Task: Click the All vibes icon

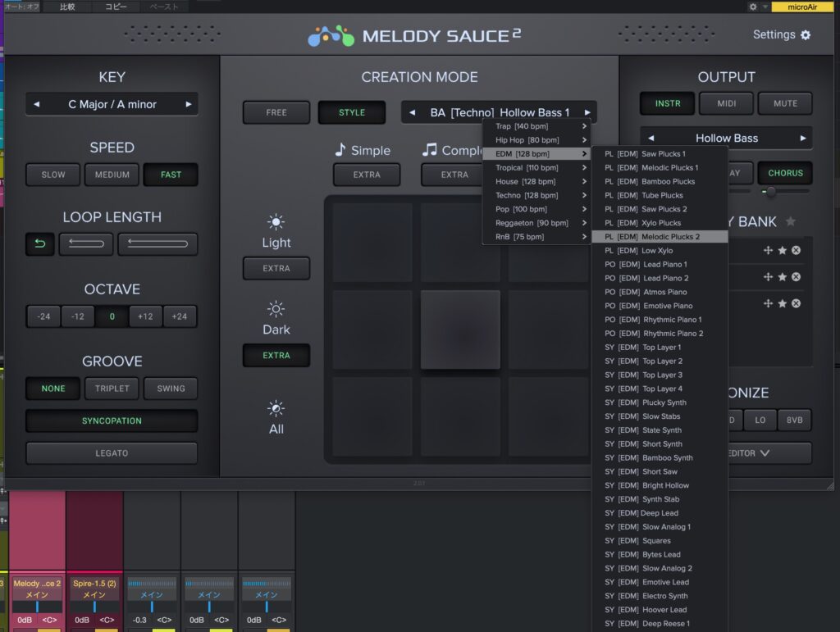Action: [x=276, y=408]
